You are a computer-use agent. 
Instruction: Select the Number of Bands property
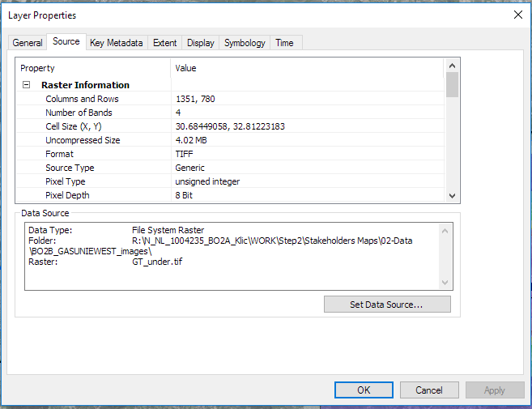(79, 113)
